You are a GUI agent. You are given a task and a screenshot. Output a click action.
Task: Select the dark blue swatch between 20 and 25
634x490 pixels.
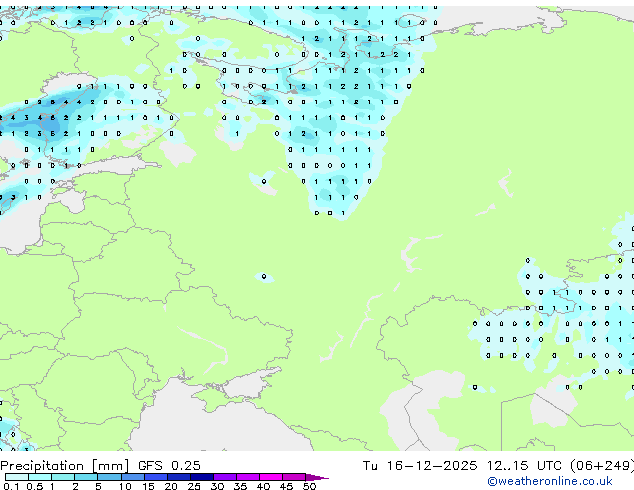click(178, 477)
